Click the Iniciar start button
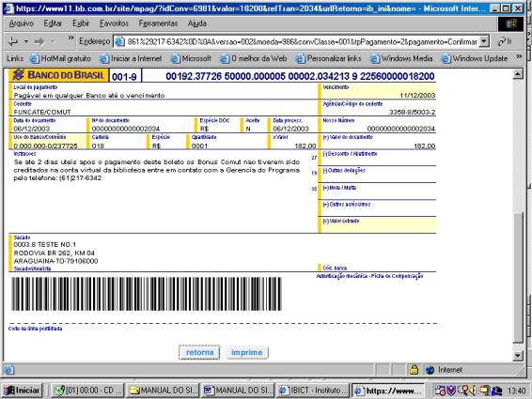 click(x=22, y=391)
